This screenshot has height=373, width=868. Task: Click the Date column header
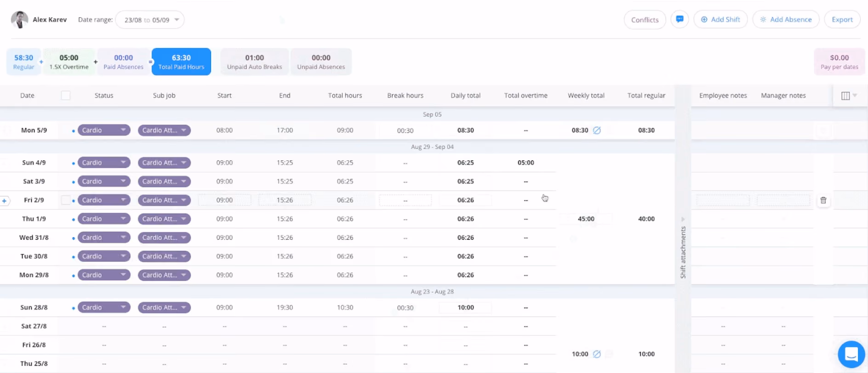(27, 96)
